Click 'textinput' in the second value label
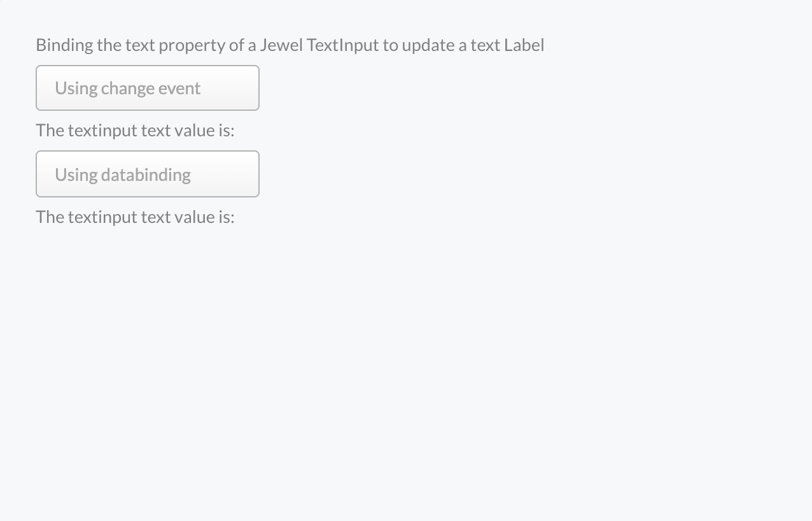This screenshot has width=812, height=521. 102,217
